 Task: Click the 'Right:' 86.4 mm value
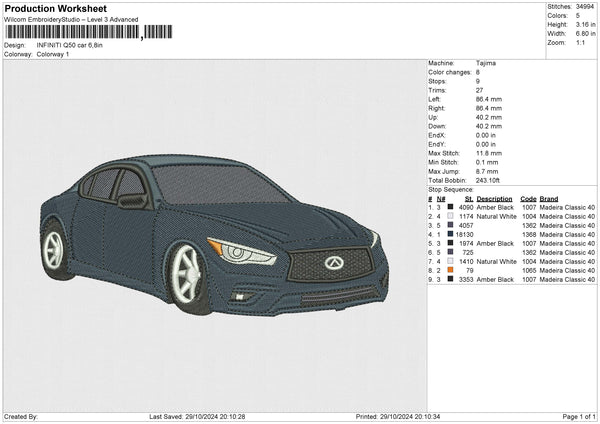pos(489,108)
